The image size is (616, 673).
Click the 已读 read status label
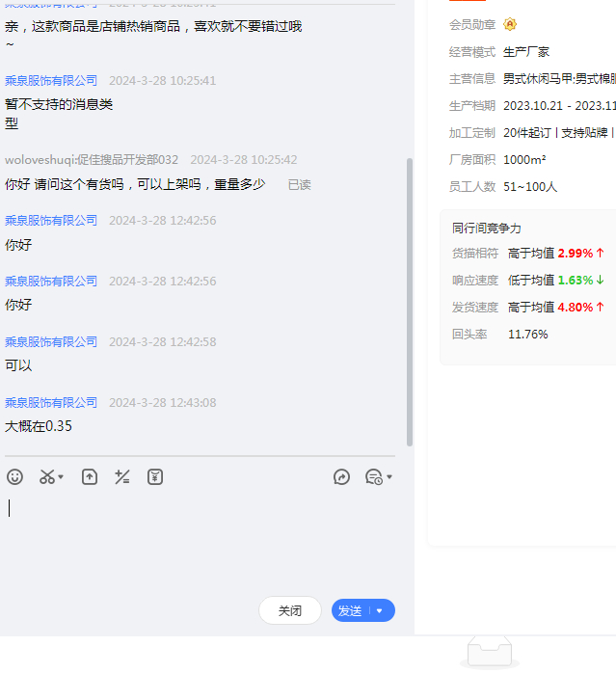tap(299, 185)
